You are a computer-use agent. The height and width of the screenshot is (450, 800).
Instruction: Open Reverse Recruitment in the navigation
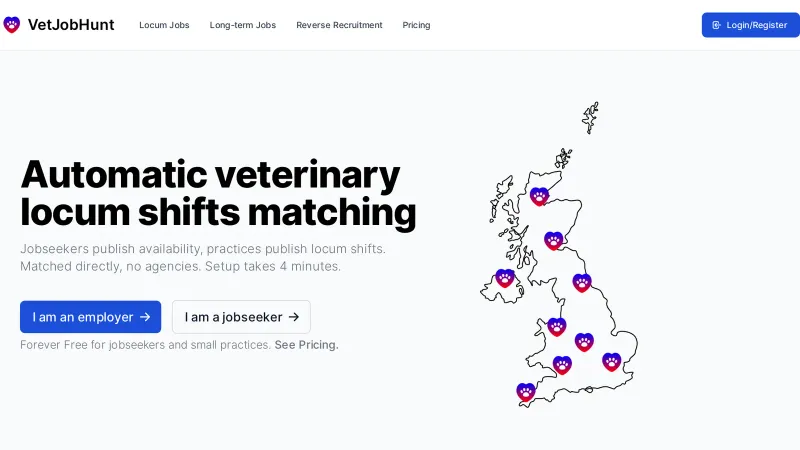click(x=339, y=25)
